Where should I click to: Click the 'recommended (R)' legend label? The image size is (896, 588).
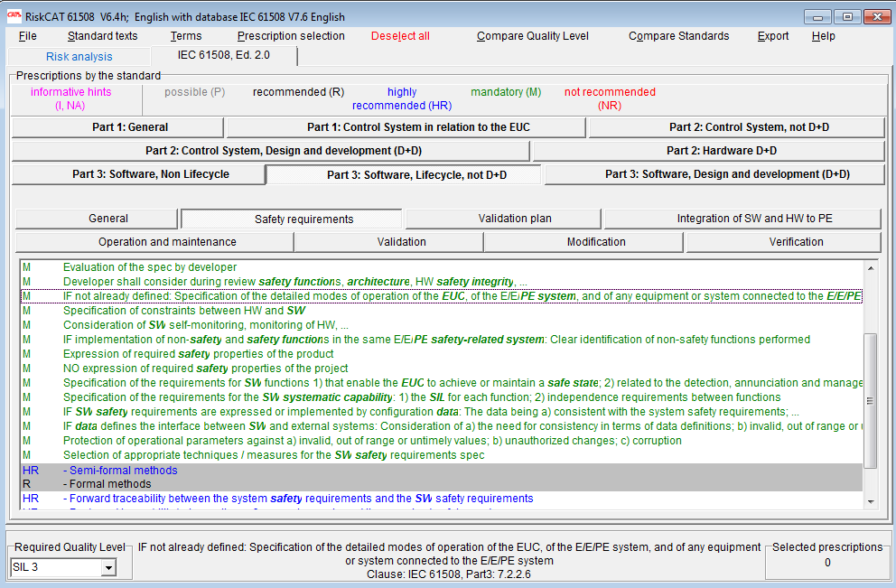(298, 92)
